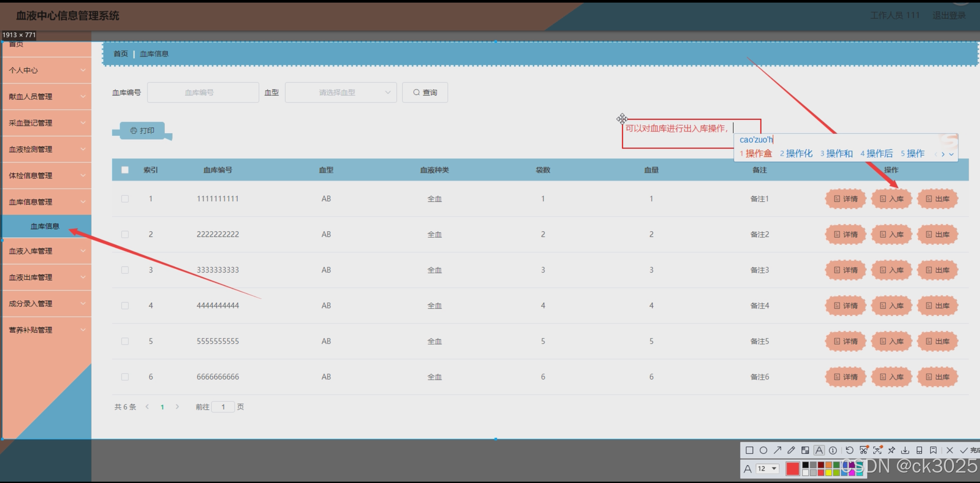Undo the last annotation
The image size is (980, 483).
coord(849,450)
